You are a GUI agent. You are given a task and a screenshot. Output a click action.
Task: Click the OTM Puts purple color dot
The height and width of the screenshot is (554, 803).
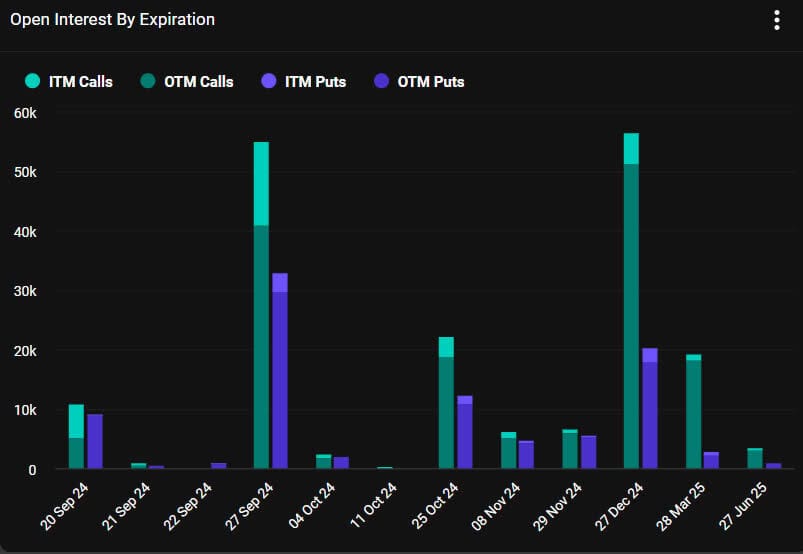click(x=380, y=81)
